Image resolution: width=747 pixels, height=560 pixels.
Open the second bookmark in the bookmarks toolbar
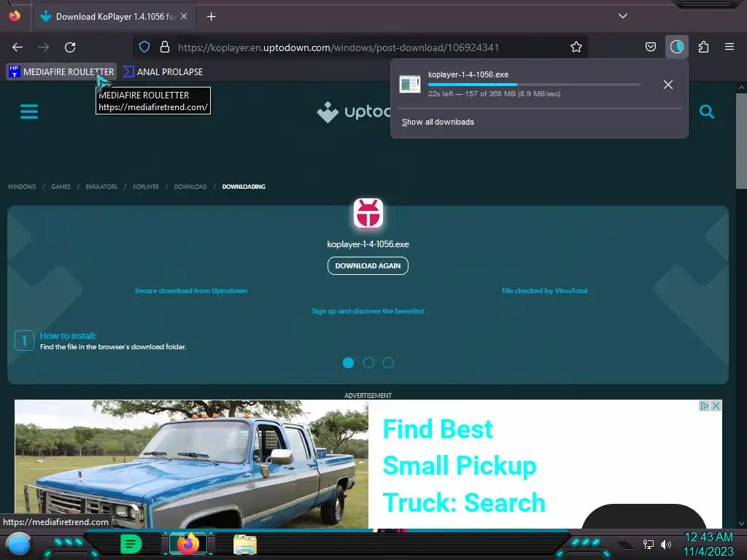tap(163, 72)
